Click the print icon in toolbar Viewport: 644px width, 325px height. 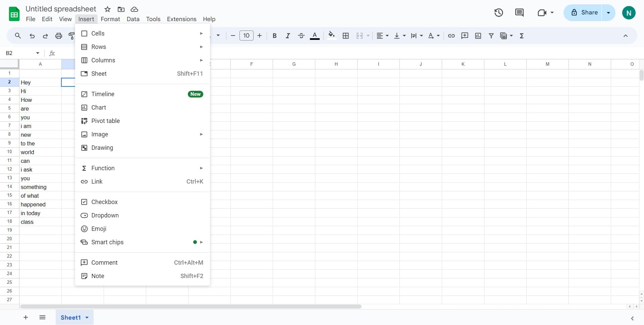coord(59,36)
